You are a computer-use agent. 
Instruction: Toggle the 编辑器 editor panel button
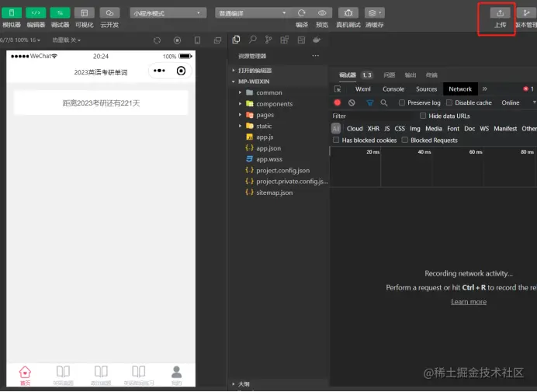click(x=36, y=13)
